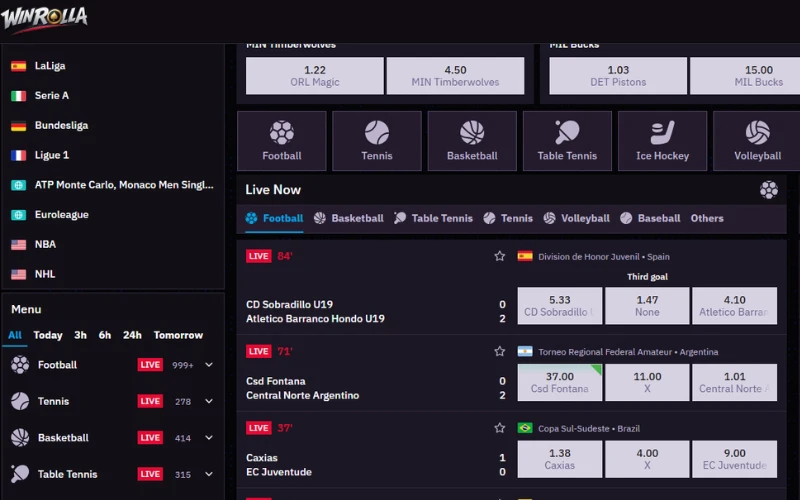800x500 pixels.
Task: Open Division de Honor Juvenil Spain league
Action: (604, 257)
